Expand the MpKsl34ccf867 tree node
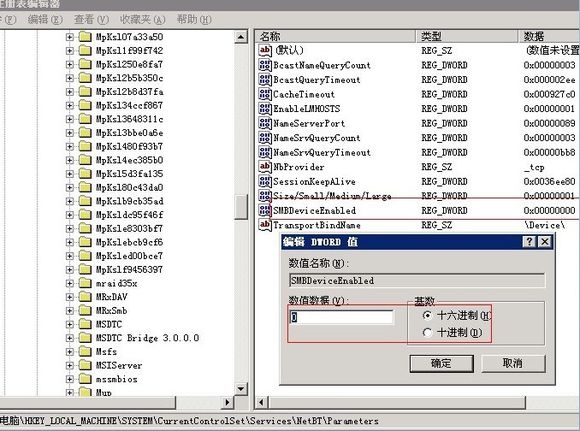Image resolution: width=580 pixels, height=431 pixels. [x=70, y=105]
